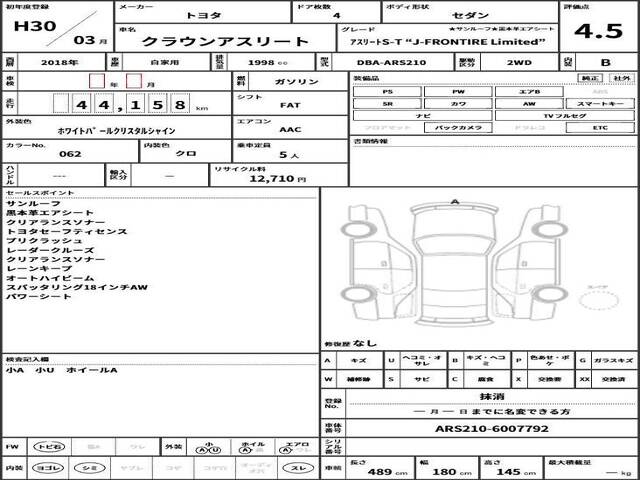Click the 純正 equipment legend box

[x=590, y=78]
